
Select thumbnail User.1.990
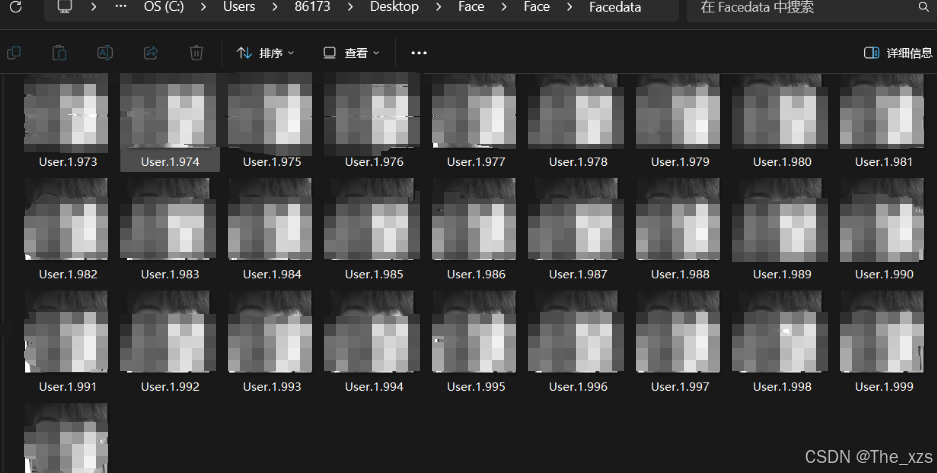pyautogui.click(x=882, y=220)
